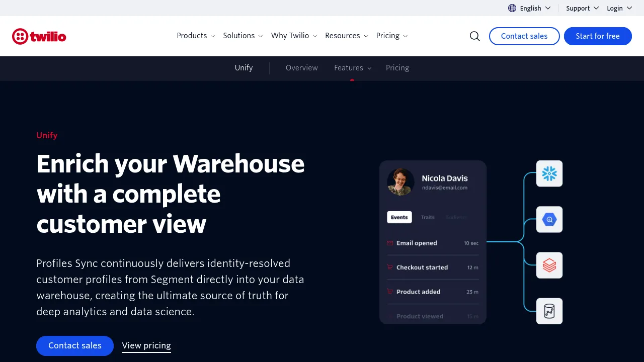Screen dimensions: 644x362
Task: Click the red Unify label above heading
Action: click(x=47, y=135)
